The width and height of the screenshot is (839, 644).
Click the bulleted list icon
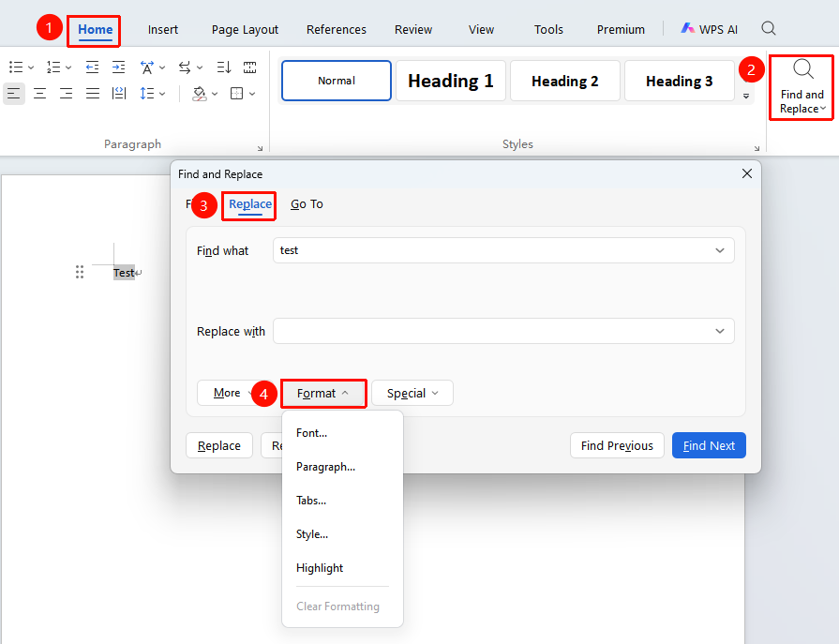(x=16, y=67)
